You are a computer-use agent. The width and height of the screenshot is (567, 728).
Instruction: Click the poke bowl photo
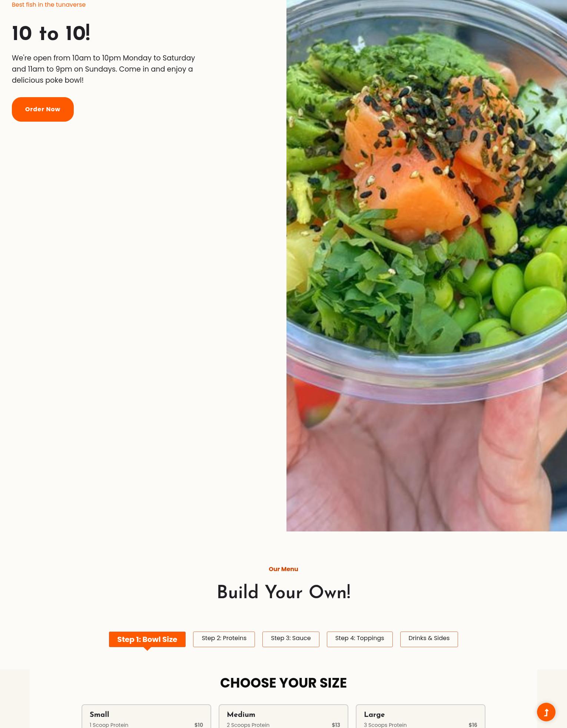[x=427, y=266]
